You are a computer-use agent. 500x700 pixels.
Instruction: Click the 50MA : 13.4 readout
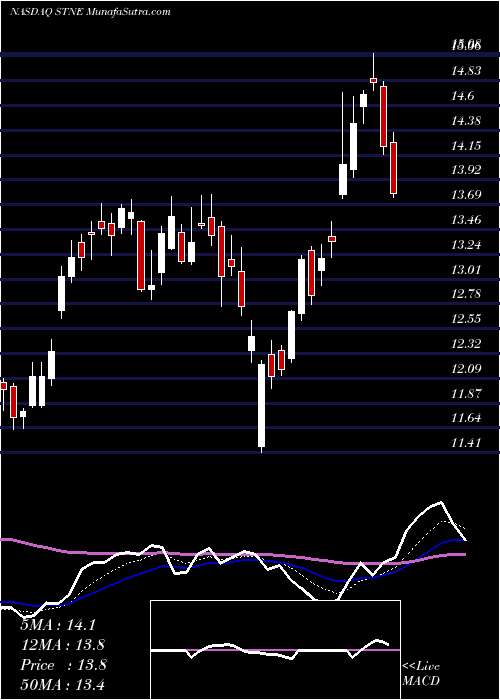63,685
